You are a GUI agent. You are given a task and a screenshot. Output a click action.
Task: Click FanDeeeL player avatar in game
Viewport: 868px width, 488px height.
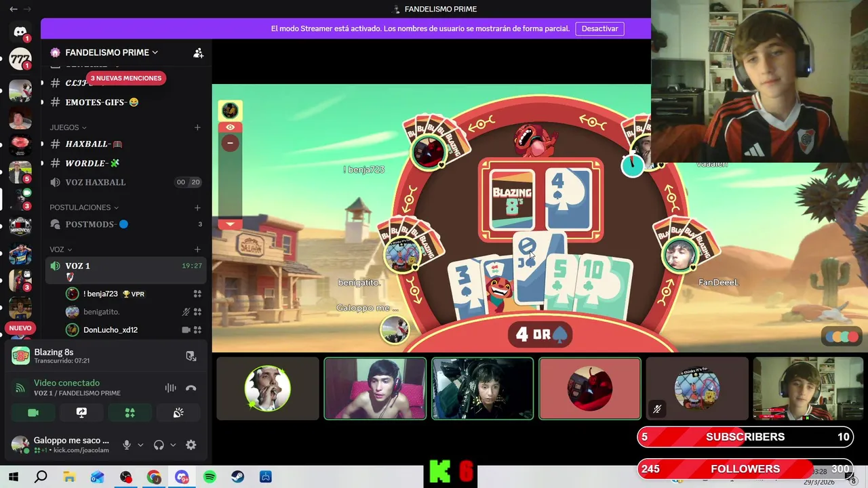[681, 257]
